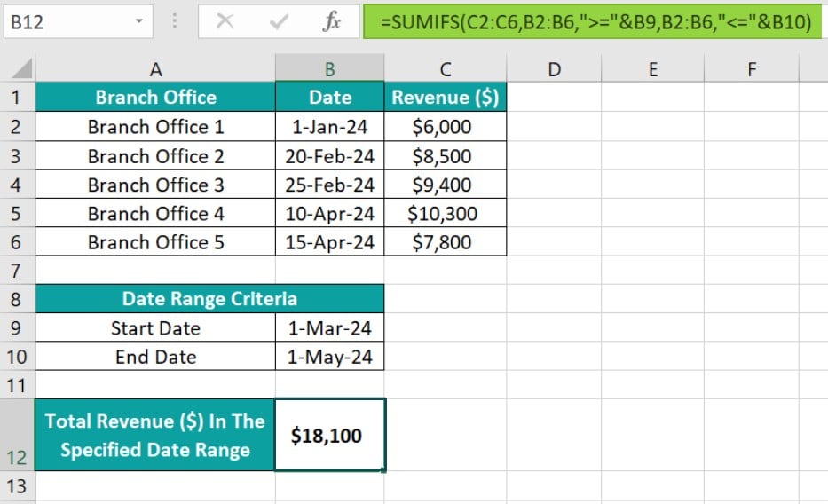Select row 5 header

pyautogui.click(x=17, y=213)
